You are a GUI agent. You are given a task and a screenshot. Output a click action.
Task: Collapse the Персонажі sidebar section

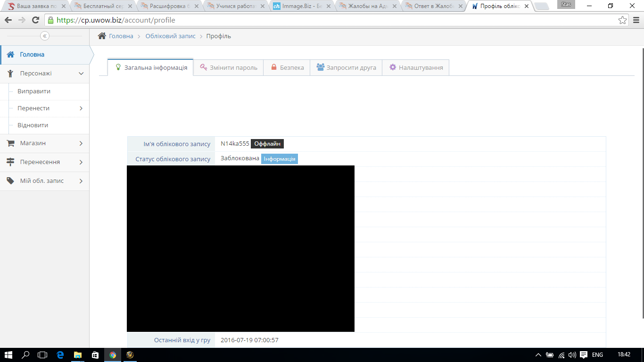45,74
